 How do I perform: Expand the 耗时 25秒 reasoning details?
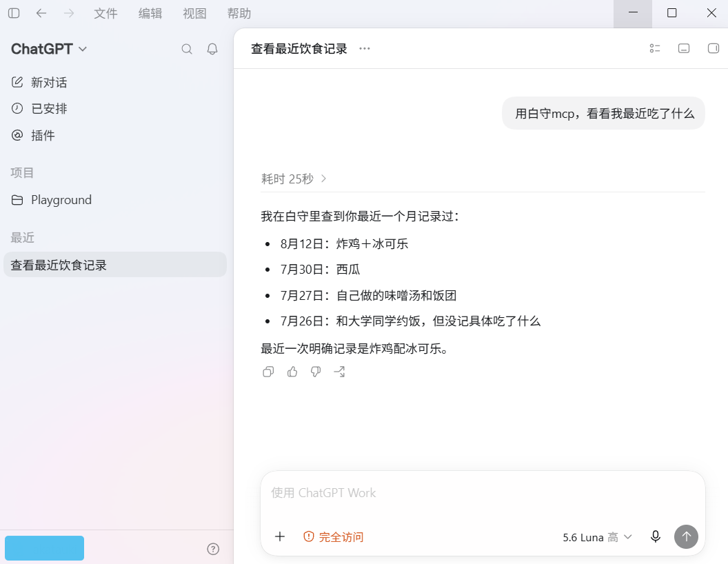[x=294, y=179]
